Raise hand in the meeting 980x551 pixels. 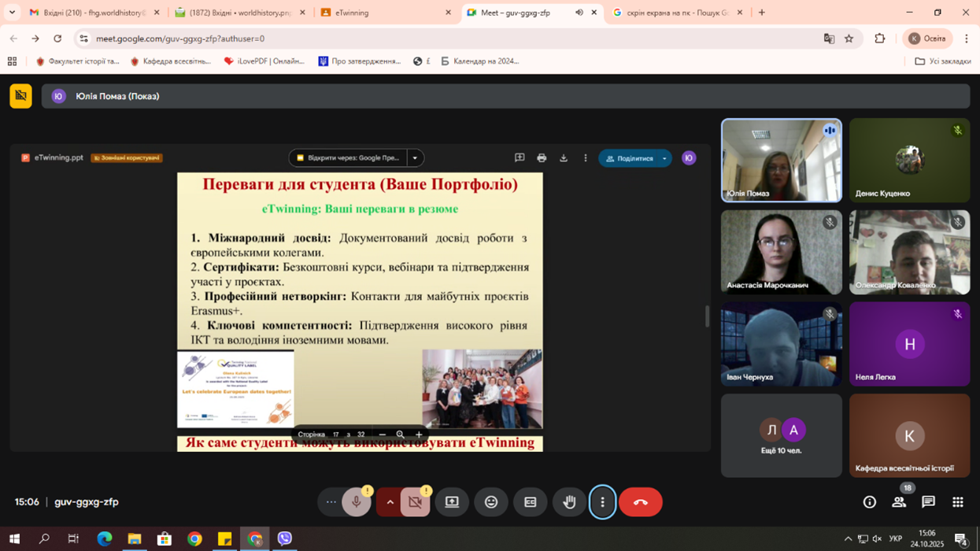(569, 502)
